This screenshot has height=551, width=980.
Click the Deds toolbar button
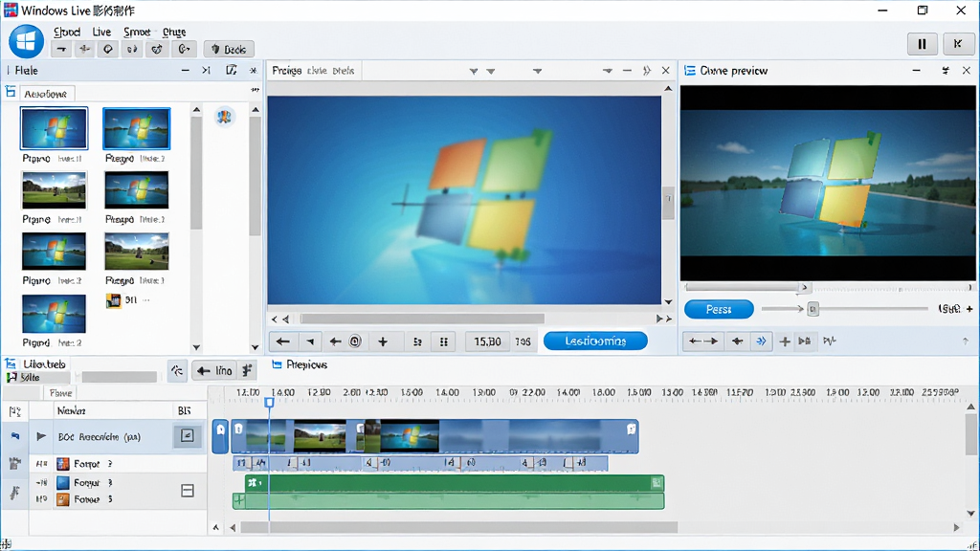[x=229, y=50]
